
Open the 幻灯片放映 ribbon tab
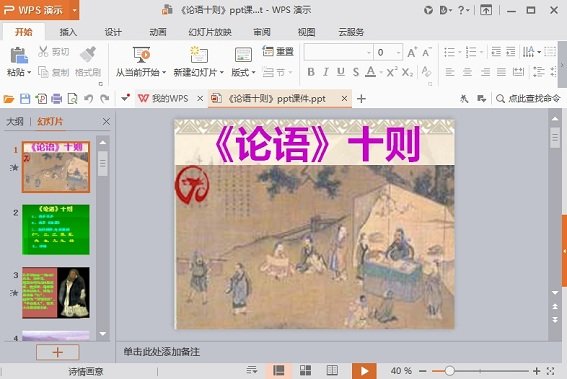pos(210,32)
